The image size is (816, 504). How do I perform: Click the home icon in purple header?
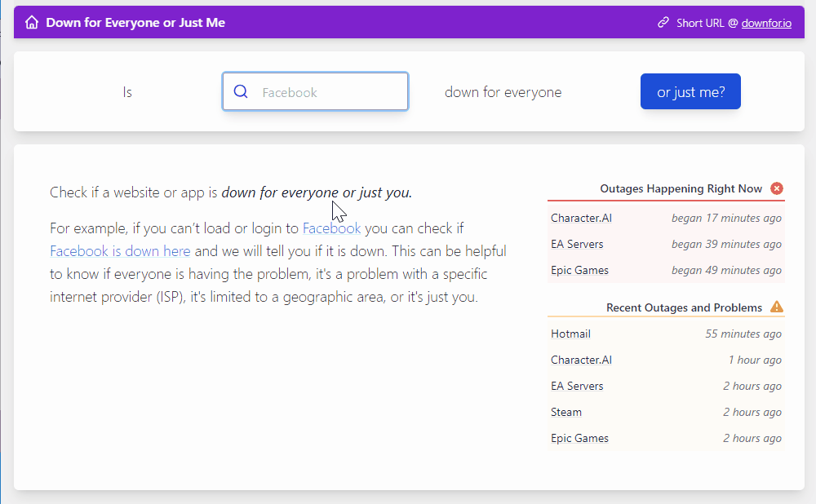[32, 22]
